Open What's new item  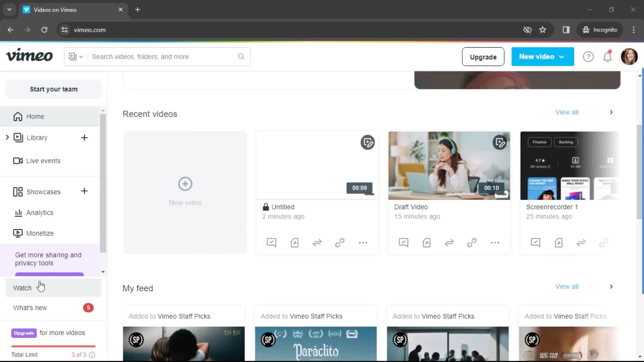click(x=53, y=308)
